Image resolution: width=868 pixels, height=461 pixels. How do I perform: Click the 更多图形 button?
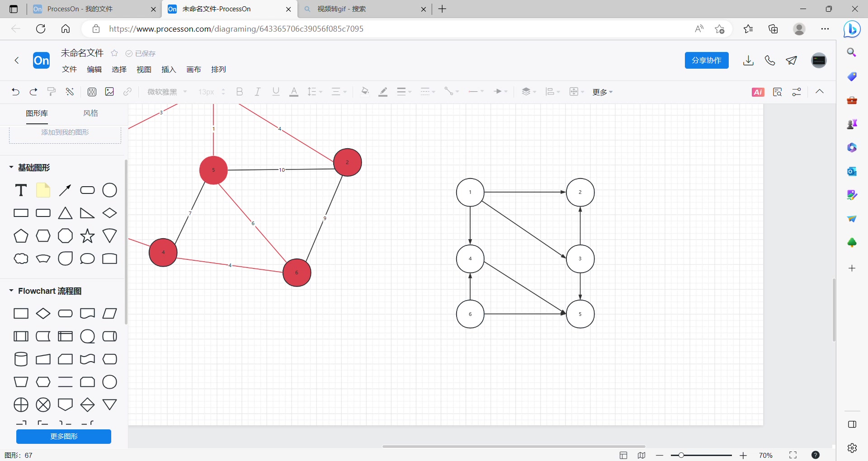(x=64, y=436)
